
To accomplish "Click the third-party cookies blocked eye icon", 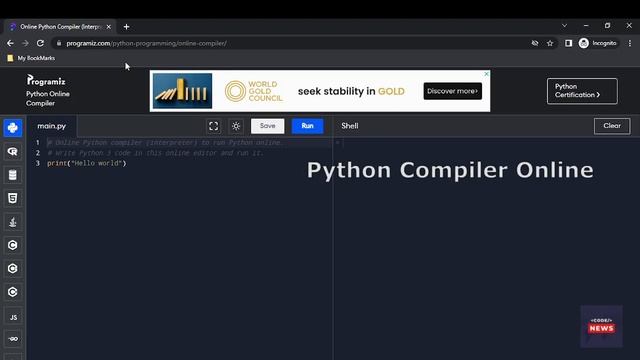I will click(535, 43).
